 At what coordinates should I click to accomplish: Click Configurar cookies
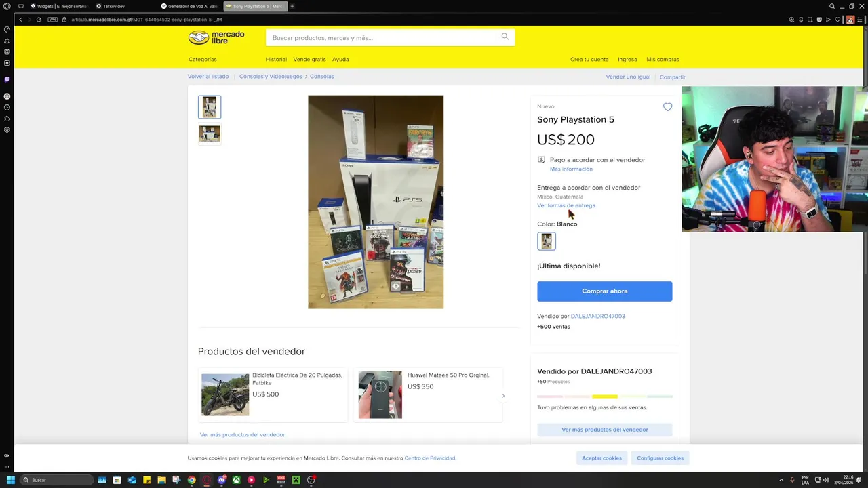[660, 457]
